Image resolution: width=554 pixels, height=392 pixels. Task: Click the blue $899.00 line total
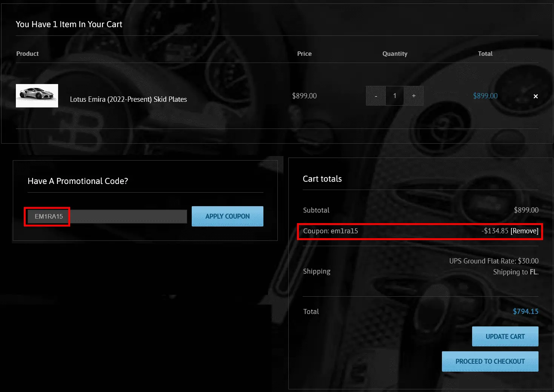coord(485,96)
